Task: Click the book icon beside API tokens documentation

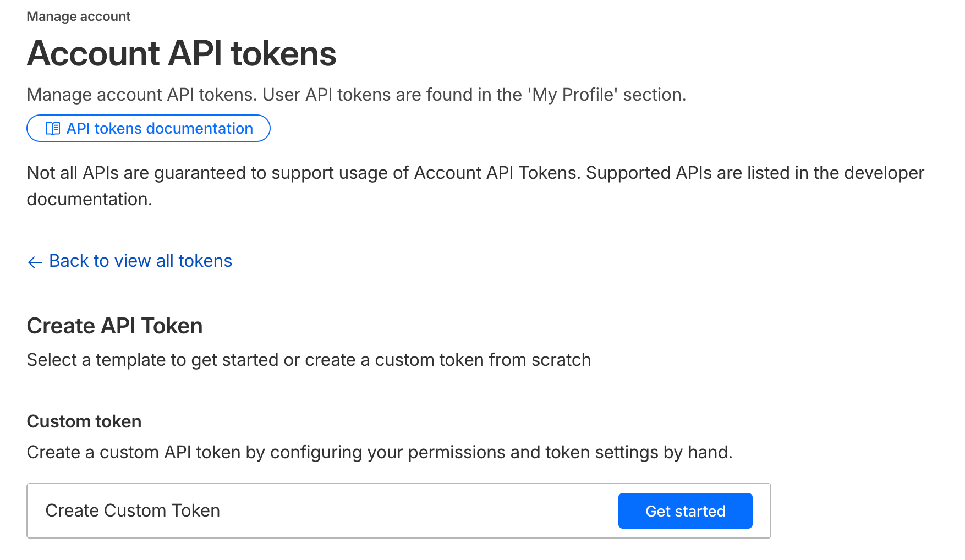Action: (x=53, y=129)
